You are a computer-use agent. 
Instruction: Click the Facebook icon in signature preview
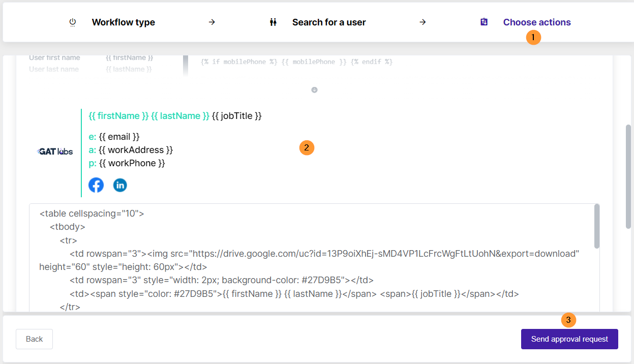(96, 185)
